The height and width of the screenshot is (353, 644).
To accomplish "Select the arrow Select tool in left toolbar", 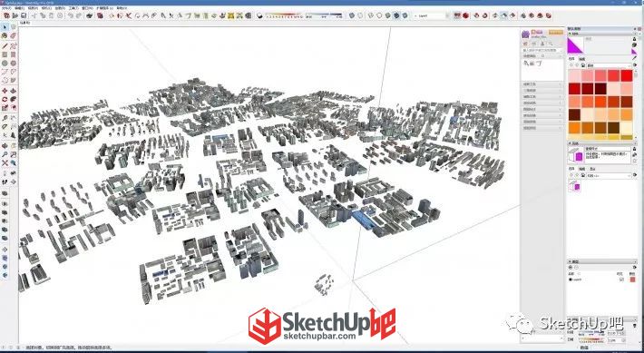I will 5,27.
